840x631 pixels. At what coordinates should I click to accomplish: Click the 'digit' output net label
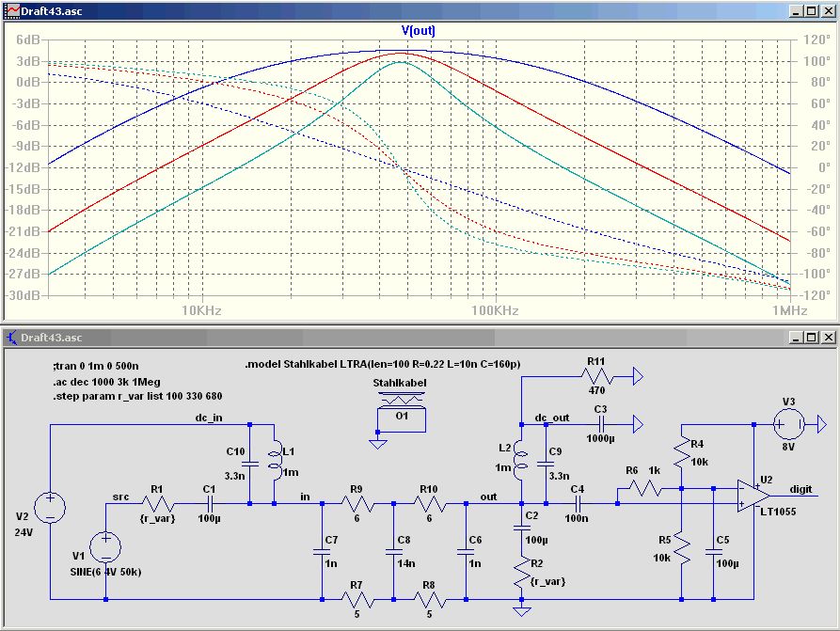coord(800,489)
